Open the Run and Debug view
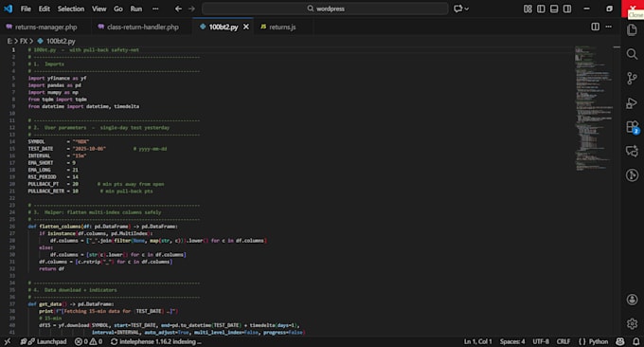This screenshot has width=644, height=347. click(632, 102)
